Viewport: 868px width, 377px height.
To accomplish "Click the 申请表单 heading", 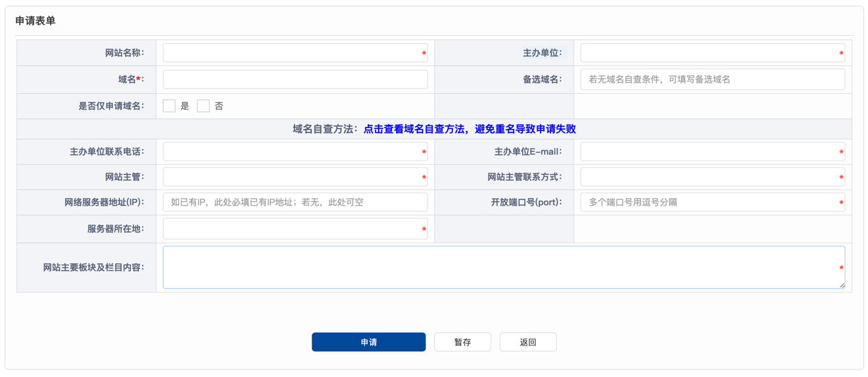I will click(x=36, y=21).
